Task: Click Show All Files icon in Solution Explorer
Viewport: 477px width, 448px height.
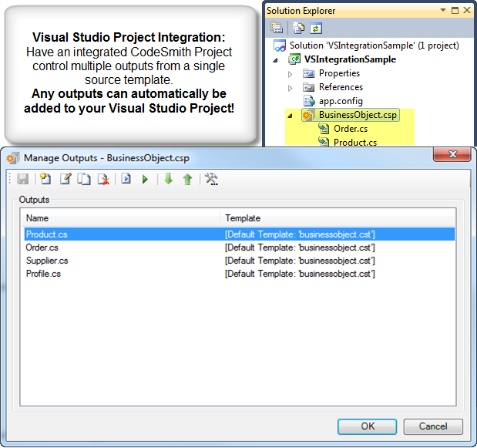Action: tap(298, 28)
